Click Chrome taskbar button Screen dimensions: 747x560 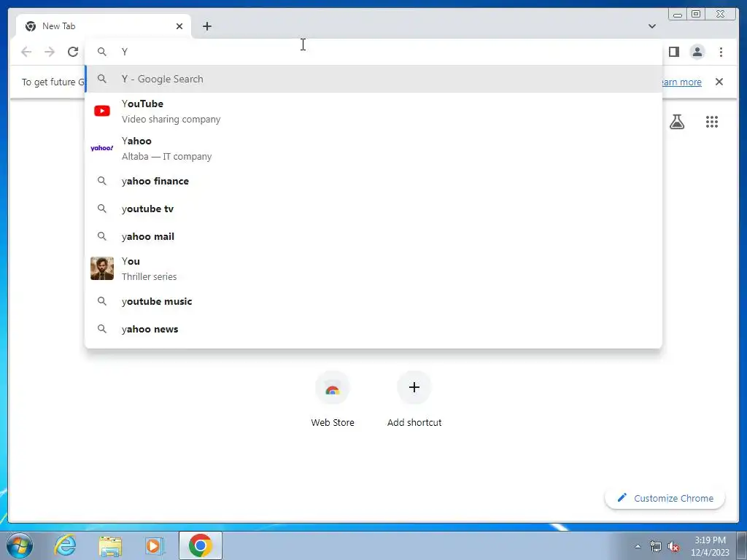click(200, 545)
